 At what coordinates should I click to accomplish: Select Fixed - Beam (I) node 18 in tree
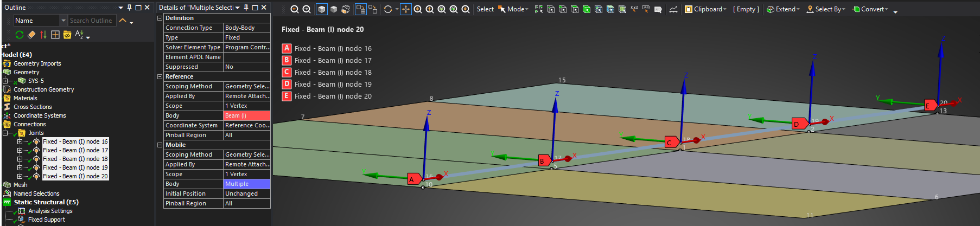75,159
